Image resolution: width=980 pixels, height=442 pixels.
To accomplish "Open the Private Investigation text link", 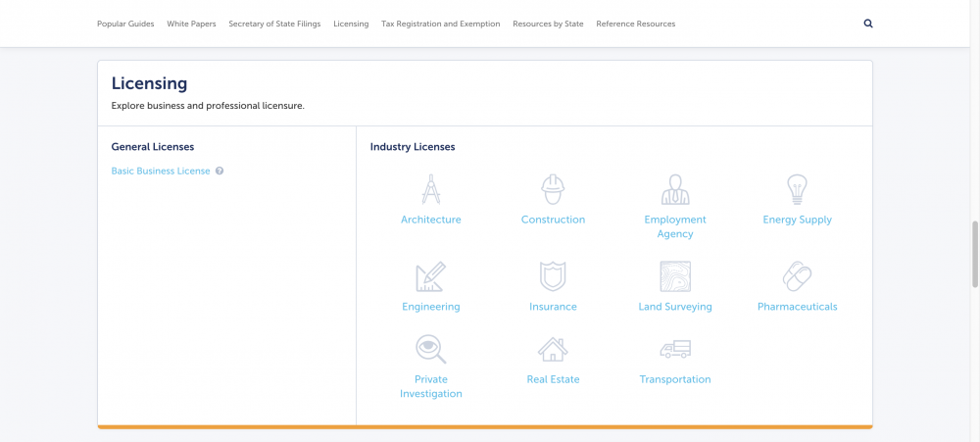I will 430,386.
